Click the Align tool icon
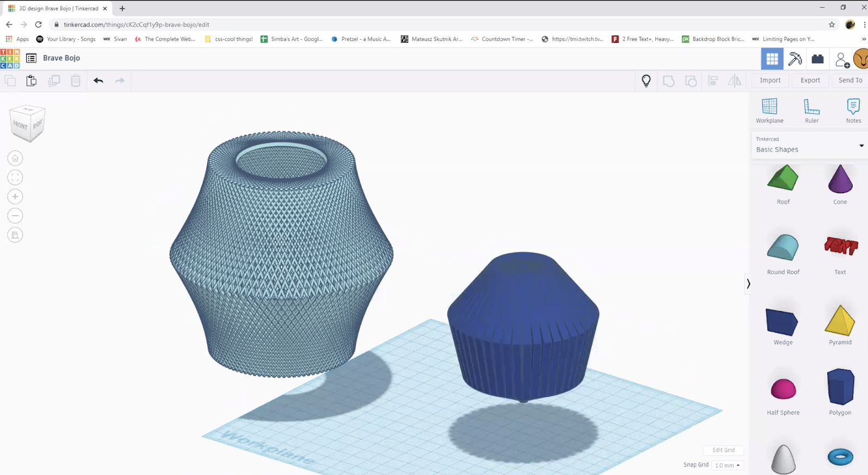This screenshot has width=868, height=475. 713,81
